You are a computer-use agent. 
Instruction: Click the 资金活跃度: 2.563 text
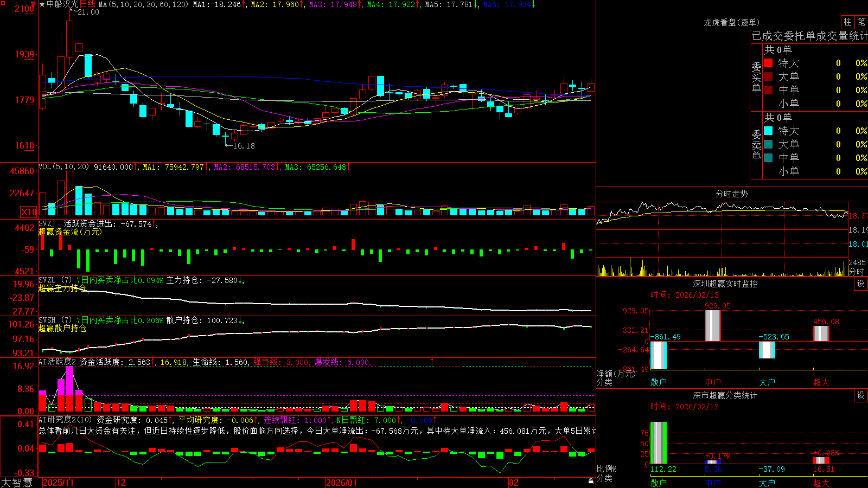click(x=114, y=362)
